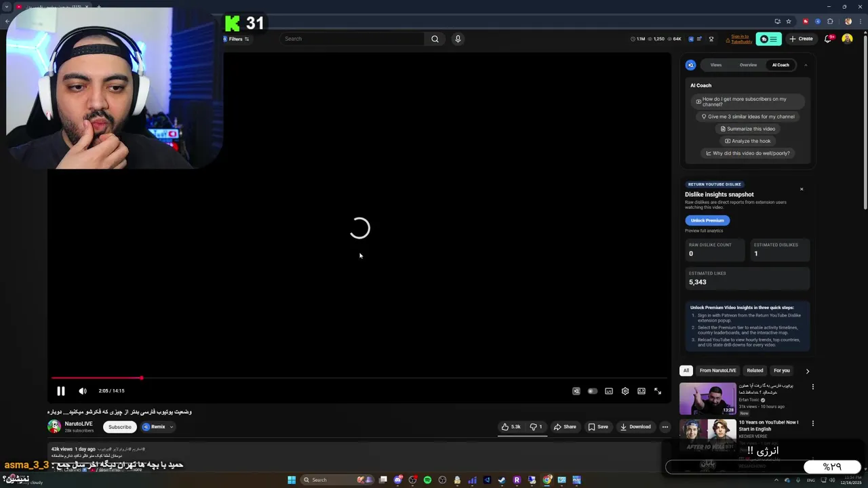Open Erfan Toxic suggested video thumbnail
Screen dimensions: 868x488
[707, 399]
